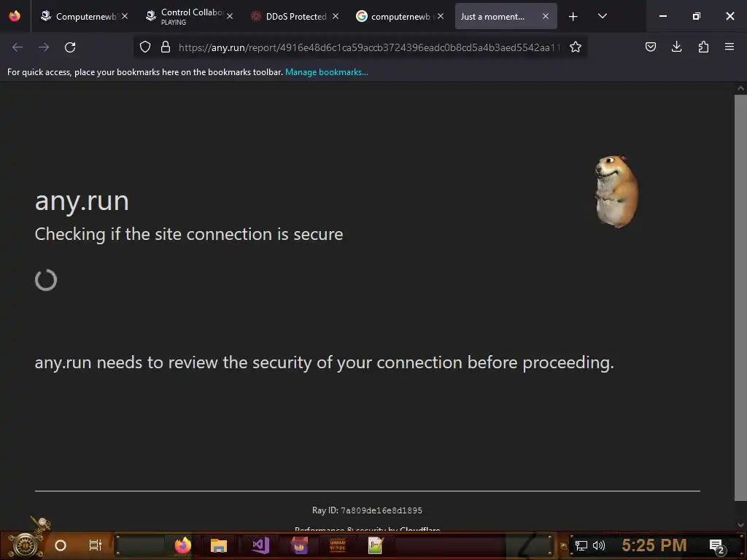747x560 pixels.
Task: Save page to Pocket
Action: 650,47
